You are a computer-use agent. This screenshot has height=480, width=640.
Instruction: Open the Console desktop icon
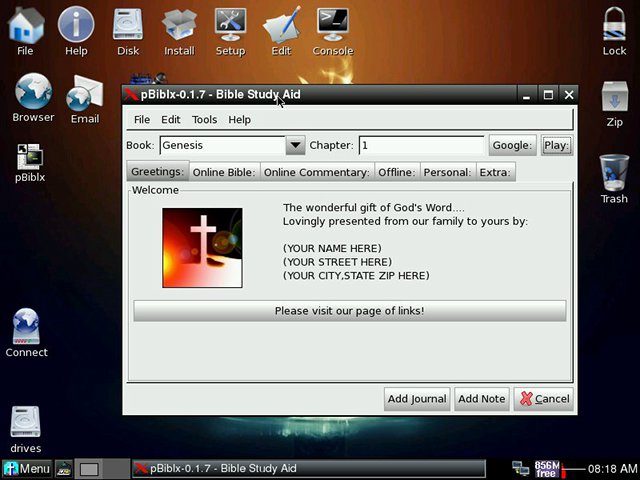coord(333,31)
